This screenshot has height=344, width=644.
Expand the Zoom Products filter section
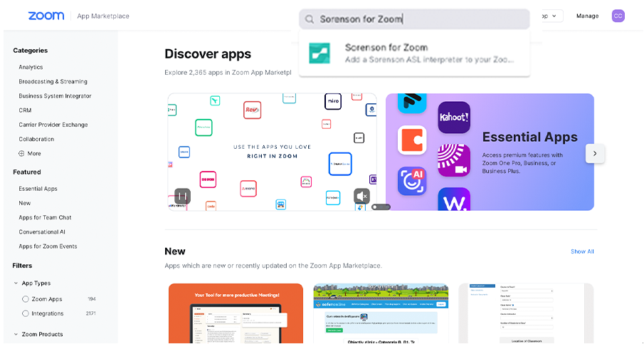[x=16, y=335]
